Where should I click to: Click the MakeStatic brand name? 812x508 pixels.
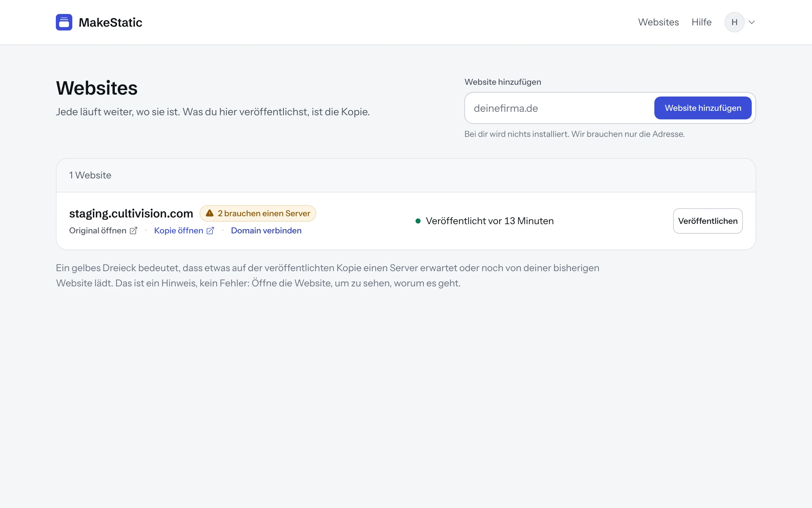coord(110,23)
